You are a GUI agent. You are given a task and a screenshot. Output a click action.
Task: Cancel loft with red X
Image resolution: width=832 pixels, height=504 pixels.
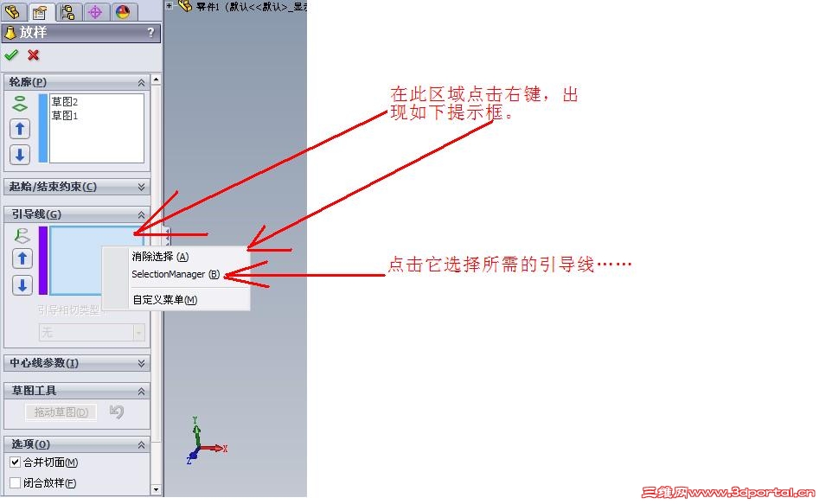click(x=34, y=54)
